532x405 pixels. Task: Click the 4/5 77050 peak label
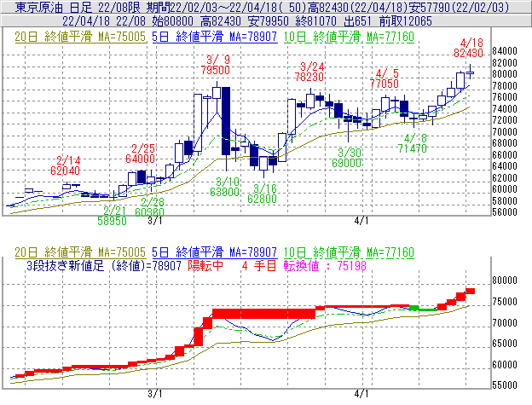pos(384,78)
